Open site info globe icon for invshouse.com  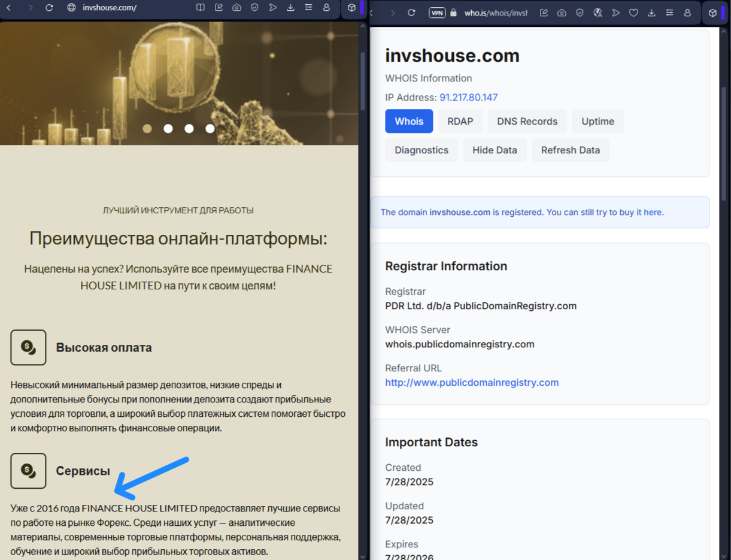[72, 8]
